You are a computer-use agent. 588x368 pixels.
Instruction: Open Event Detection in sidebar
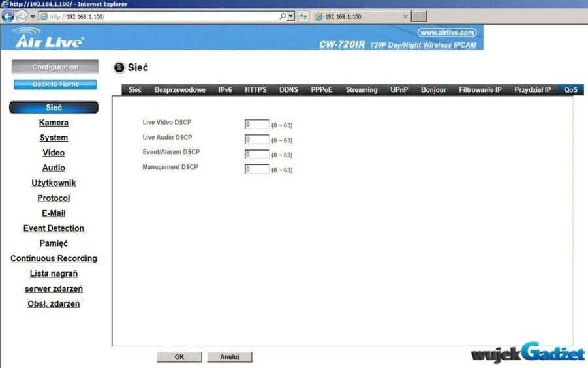(54, 228)
